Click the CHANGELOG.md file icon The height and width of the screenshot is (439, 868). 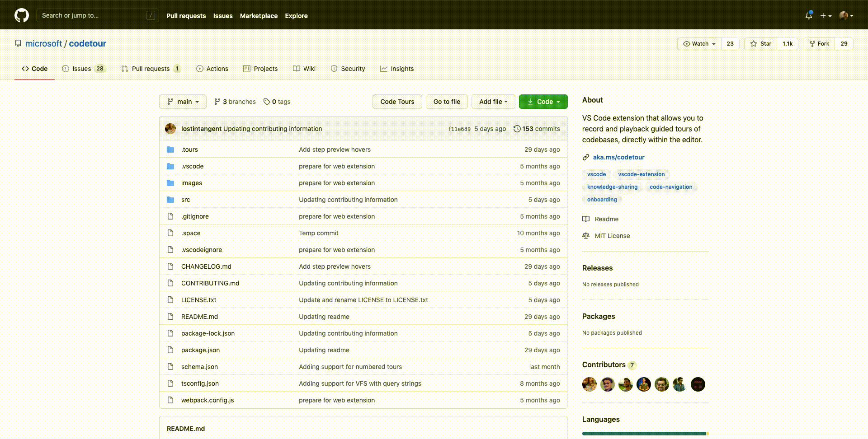click(170, 266)
